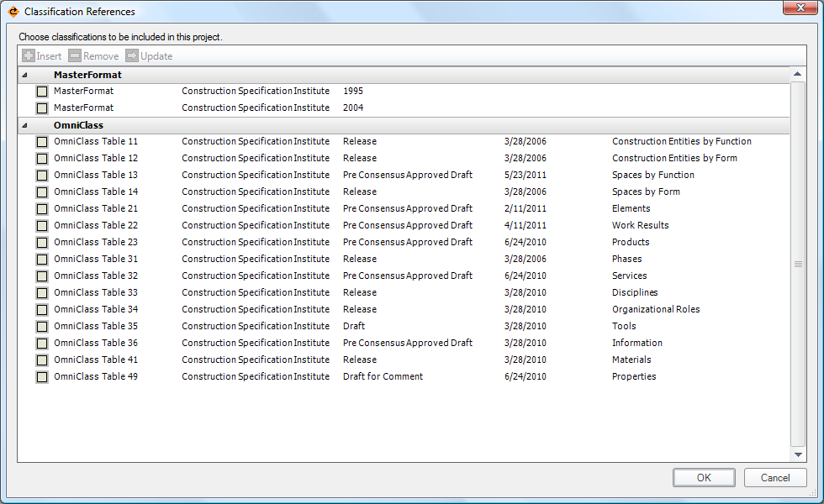Click the 'Organizational Roles' description text
Viewport: 824px width, 504px height.
tap(656, 310)
